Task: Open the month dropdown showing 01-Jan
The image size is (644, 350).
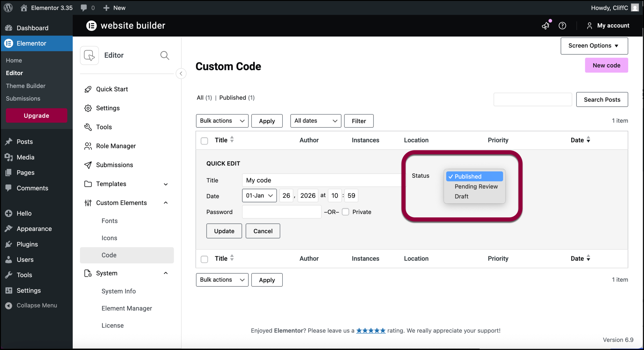Action: 259,195
